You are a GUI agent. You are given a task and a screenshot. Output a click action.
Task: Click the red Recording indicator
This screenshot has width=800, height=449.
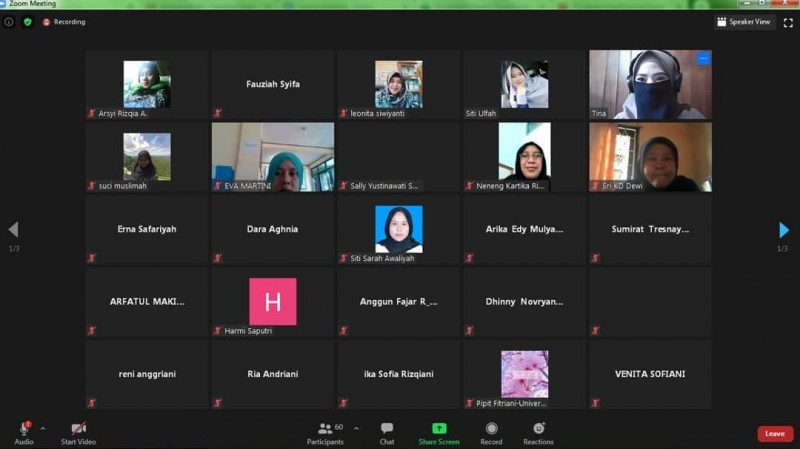click(64, 22)
